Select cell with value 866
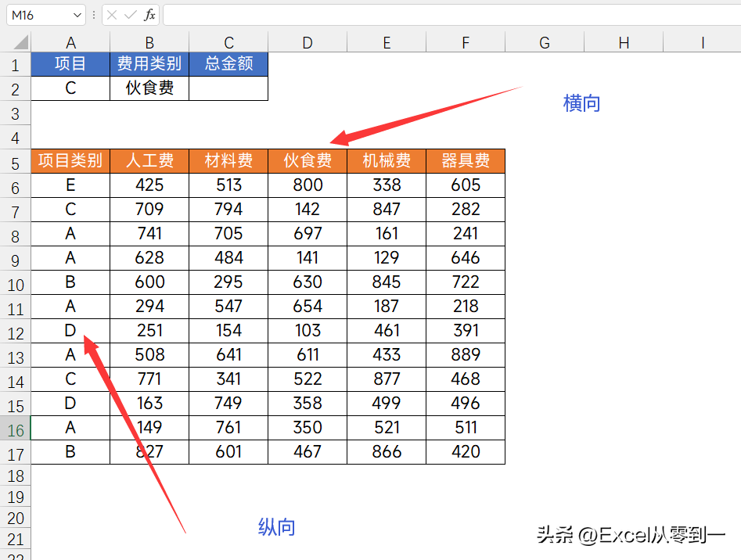Viewport: 741px width, 560px height. (387, 452)
